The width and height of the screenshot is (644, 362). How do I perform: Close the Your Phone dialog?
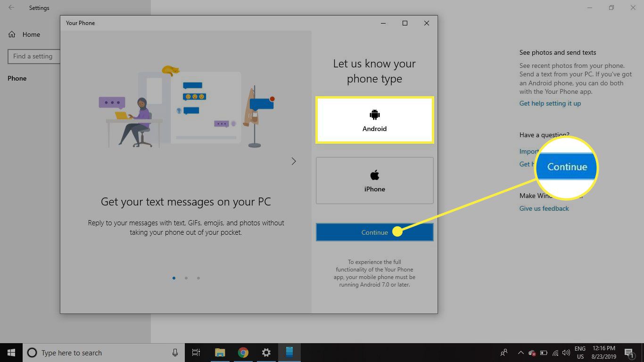[427, 23]
